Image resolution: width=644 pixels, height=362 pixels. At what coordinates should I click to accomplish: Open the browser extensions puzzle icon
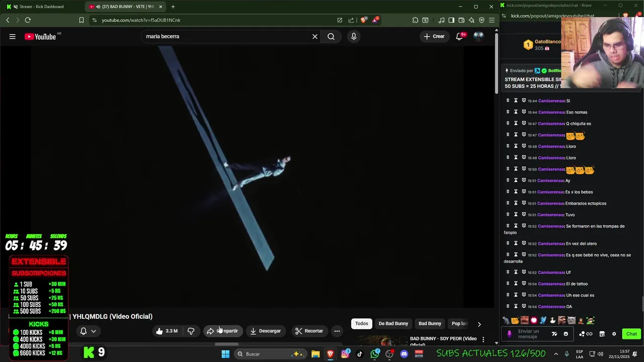point(415,20)
